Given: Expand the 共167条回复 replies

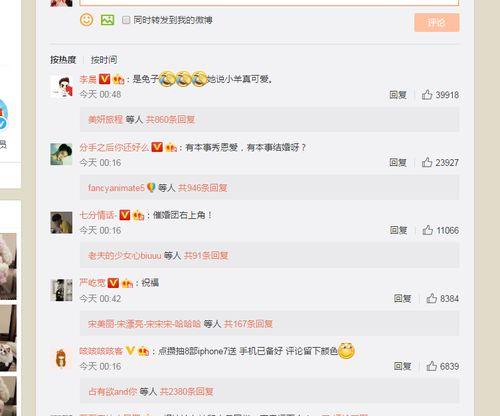Looking at the screenshot, I should (x=248, y=324).
